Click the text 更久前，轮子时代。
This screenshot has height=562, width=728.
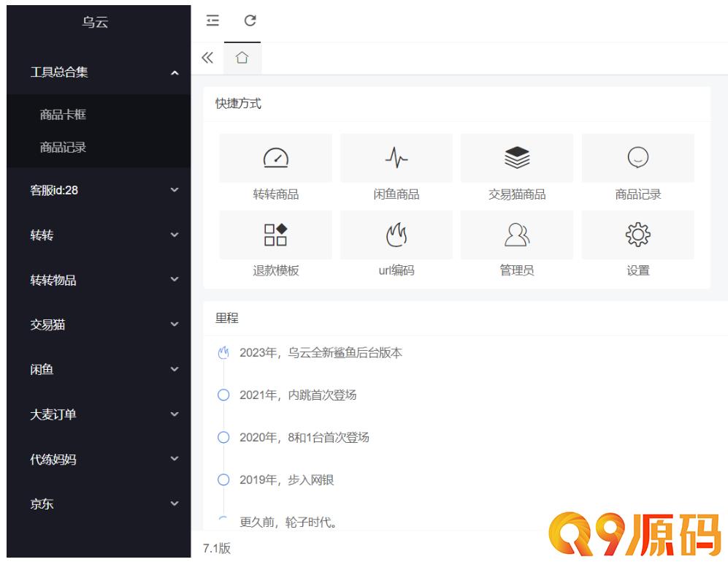(288, 522)
